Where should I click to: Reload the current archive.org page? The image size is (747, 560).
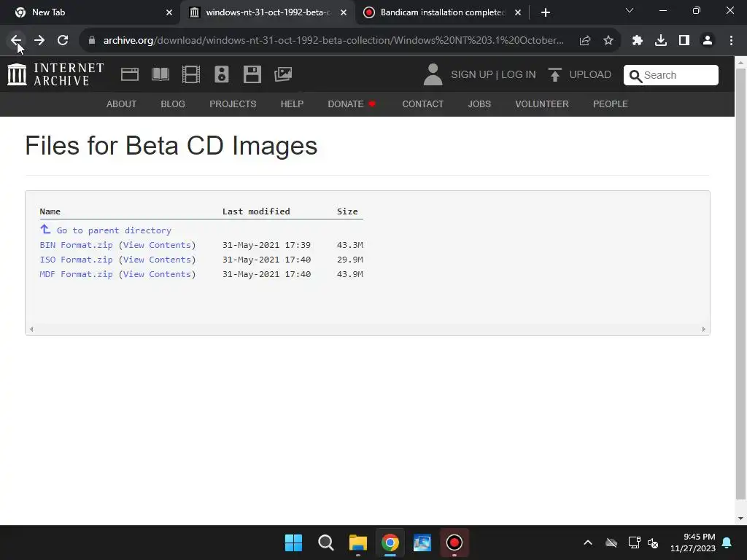(63, 41)
